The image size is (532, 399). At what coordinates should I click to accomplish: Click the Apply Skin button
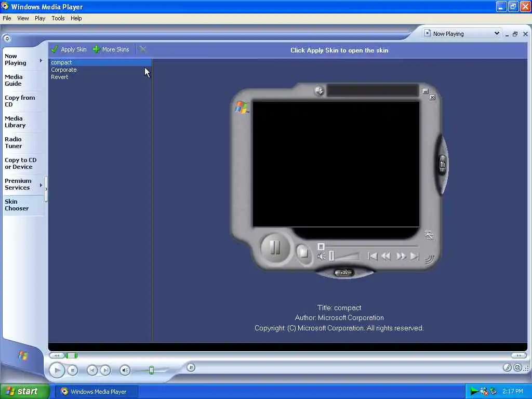69,49
